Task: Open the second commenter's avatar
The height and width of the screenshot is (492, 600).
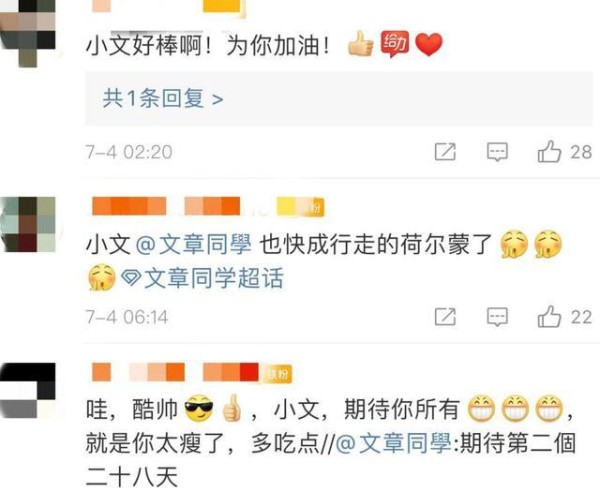Action: (x=28, y=224)
